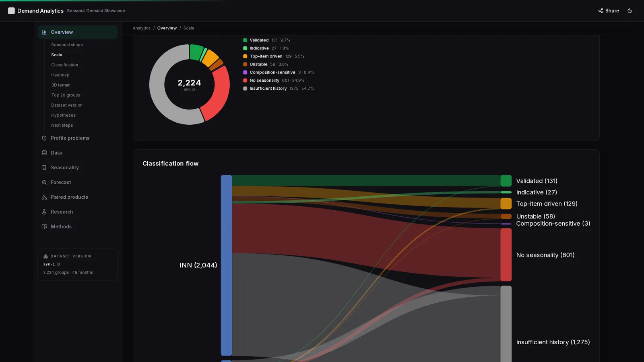The image size is (644, 362).
Task: Click the No seasonality legend swatch
Action: 245,80
